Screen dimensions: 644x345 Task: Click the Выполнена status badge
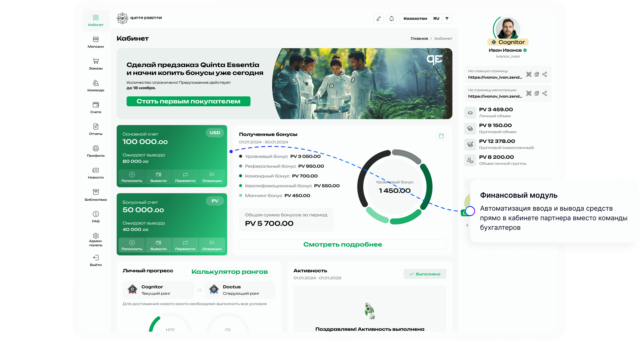(425, 274)
